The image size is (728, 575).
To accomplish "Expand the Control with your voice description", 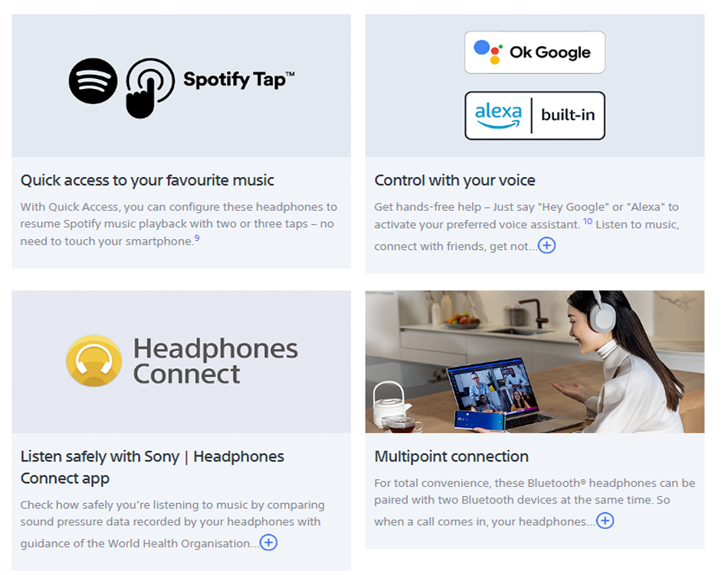I will tap(546, 245).
